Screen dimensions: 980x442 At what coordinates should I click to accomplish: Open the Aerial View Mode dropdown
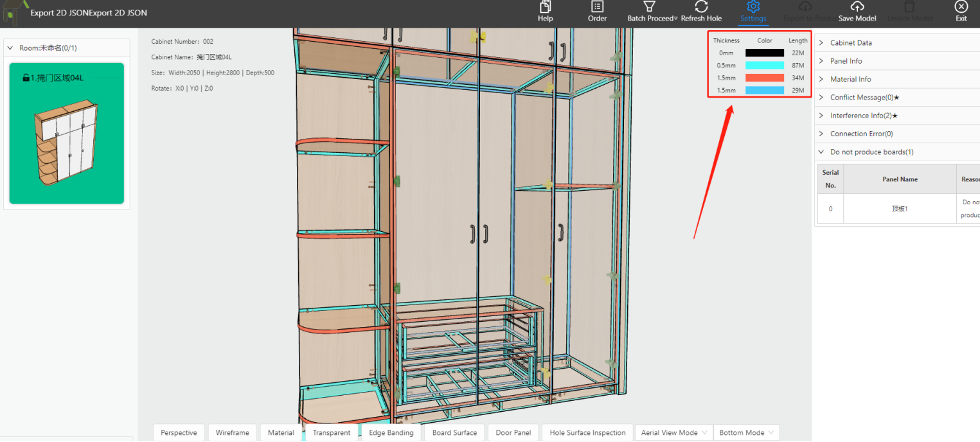[x=673, y=432]
